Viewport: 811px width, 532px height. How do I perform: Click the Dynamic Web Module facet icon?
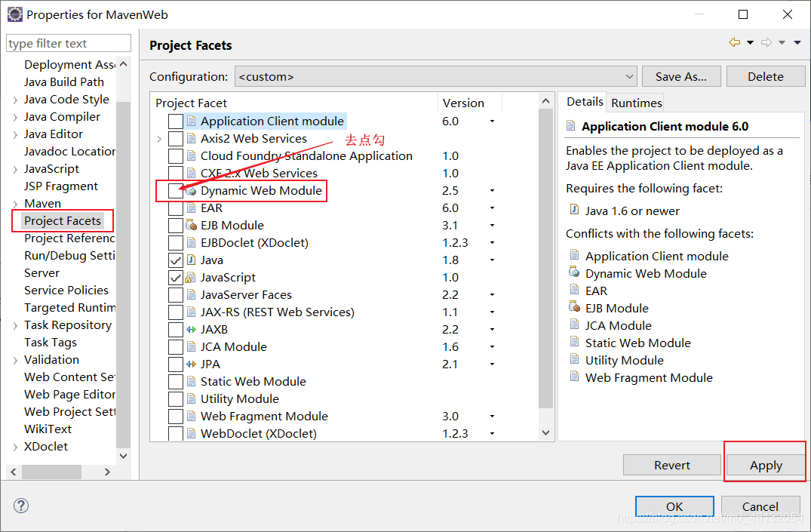(x=192, y=191)
